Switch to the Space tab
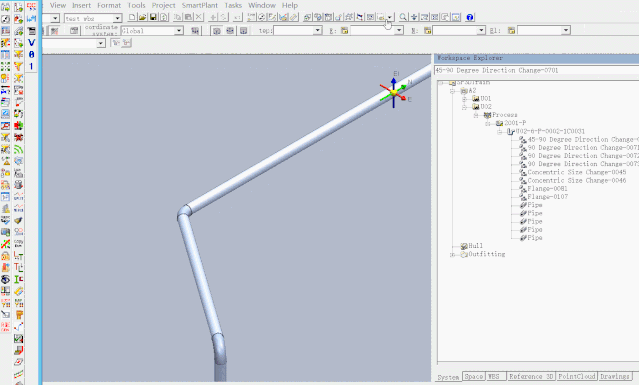 [474, 376]
